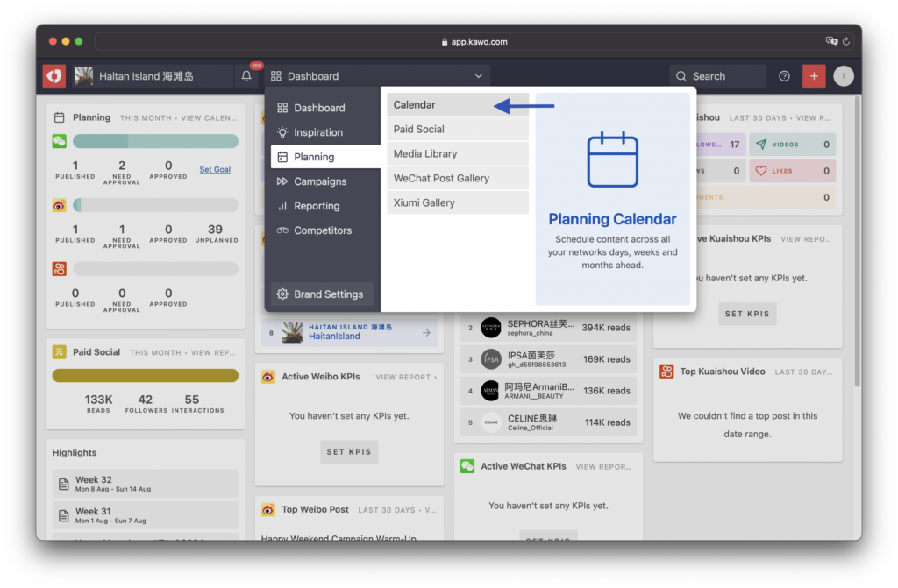Click SET KPIS under Kuaishou KPIs

pos(747,314)
